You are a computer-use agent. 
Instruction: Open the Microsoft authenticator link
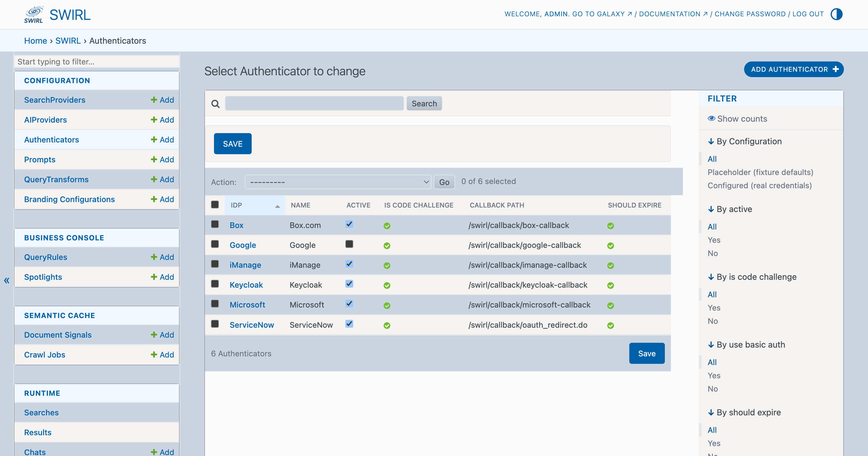tap(247, 305)
